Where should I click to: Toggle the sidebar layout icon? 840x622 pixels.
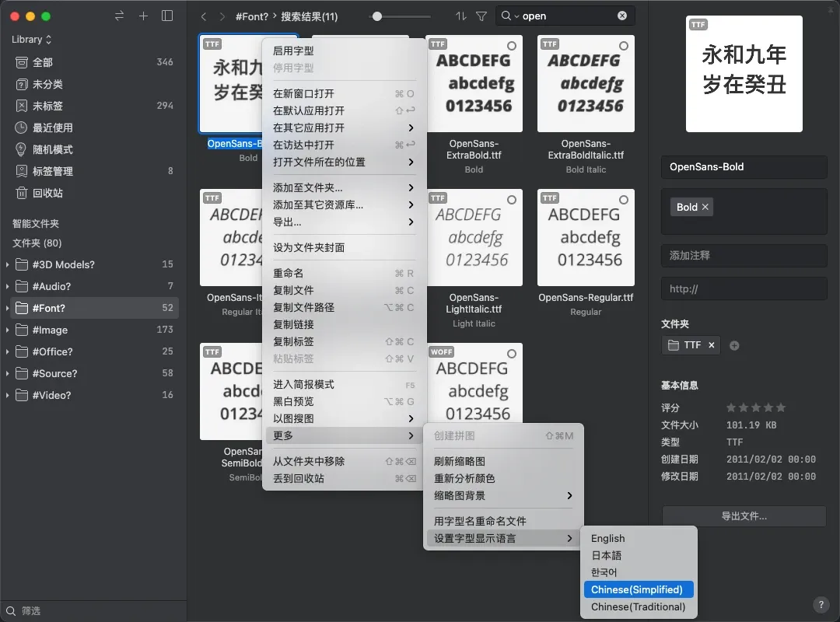(167, 16)
